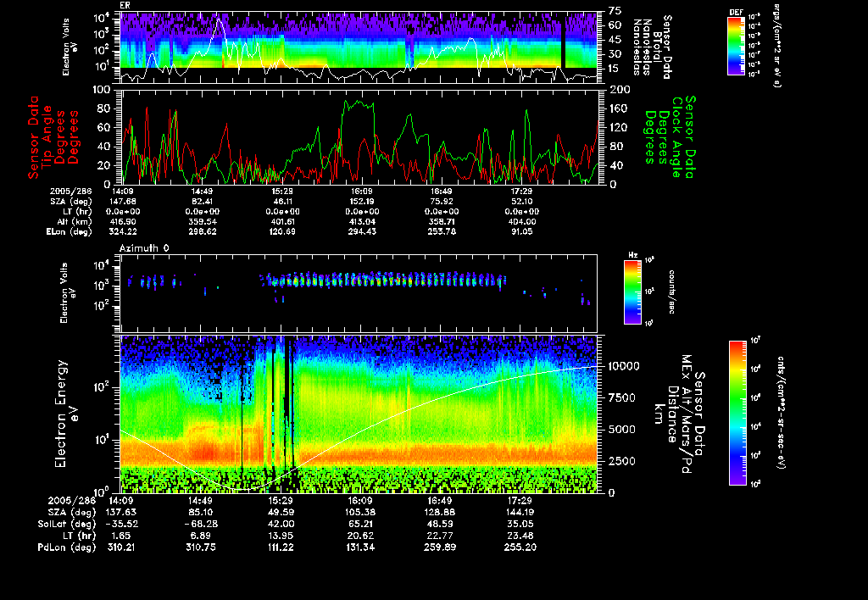Click the ELon value '91.05'

tap(521, 231)
